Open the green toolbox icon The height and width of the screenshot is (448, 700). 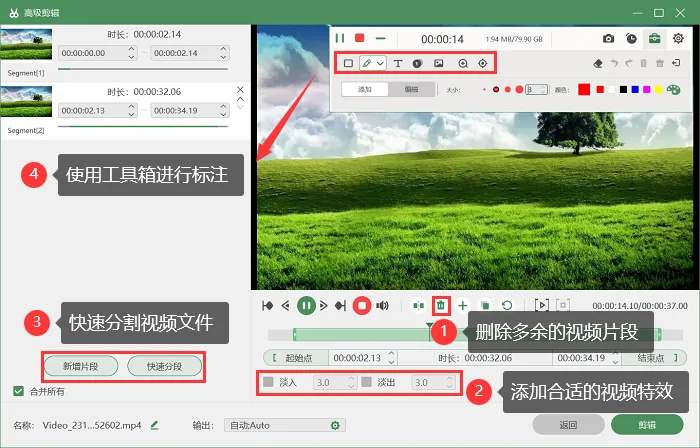[x=654, y=38]
